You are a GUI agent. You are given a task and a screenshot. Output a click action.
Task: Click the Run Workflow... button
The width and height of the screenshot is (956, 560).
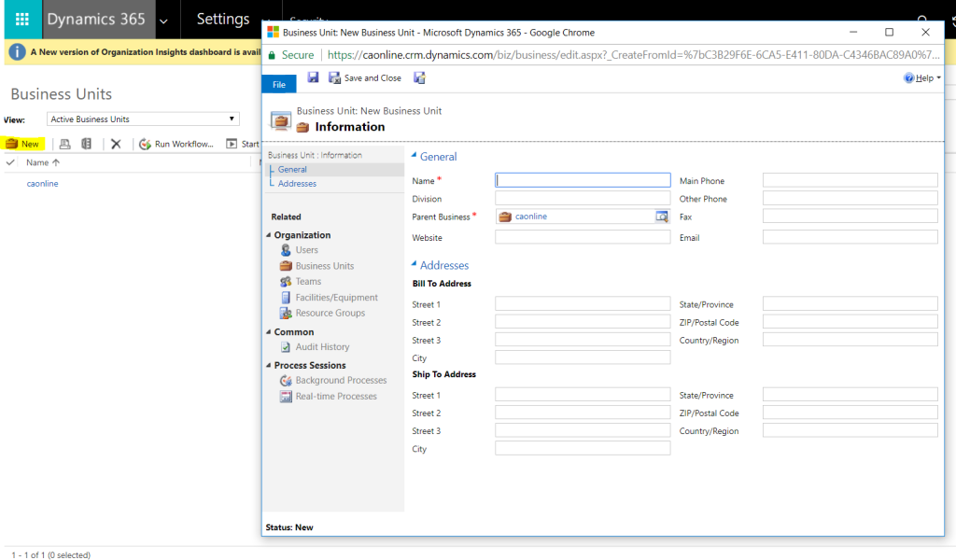click(x=176, y=144)
